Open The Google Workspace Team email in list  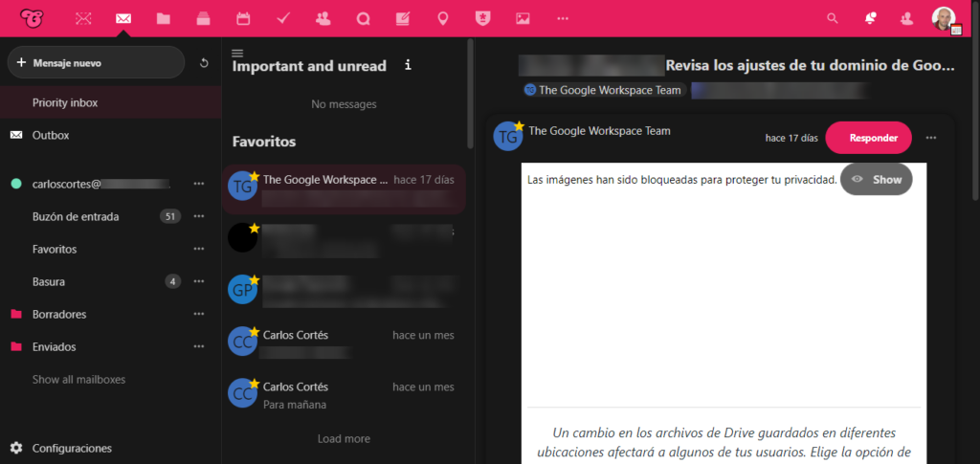pos(344,189)
